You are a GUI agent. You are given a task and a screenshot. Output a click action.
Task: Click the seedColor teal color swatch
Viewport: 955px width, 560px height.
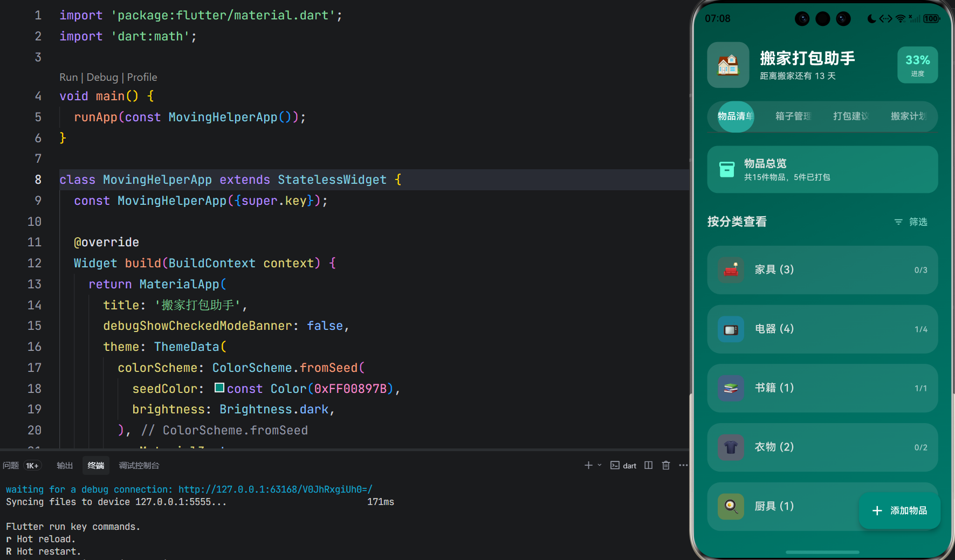click(x=219, y=388)
